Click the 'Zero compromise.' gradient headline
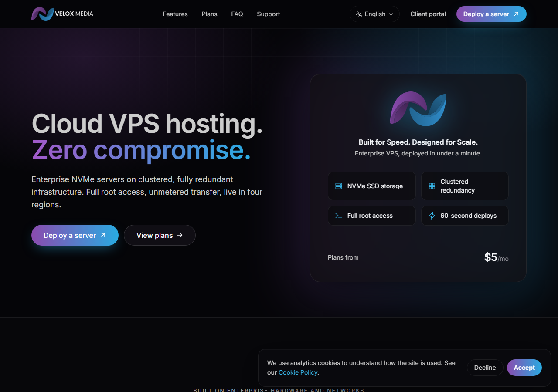 click(141, 149)
